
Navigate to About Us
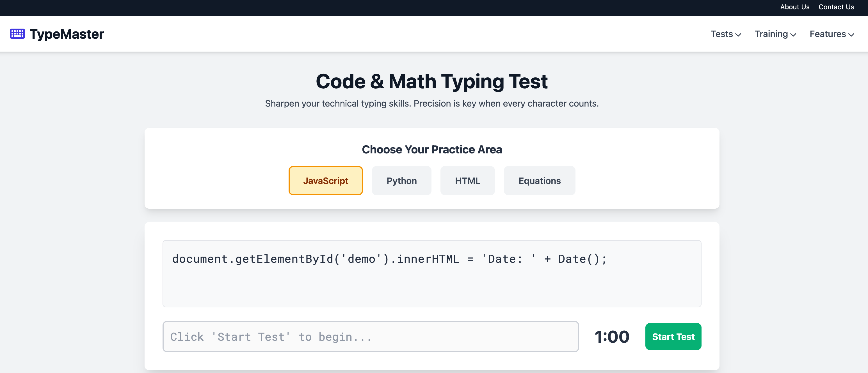coord(794,7)
